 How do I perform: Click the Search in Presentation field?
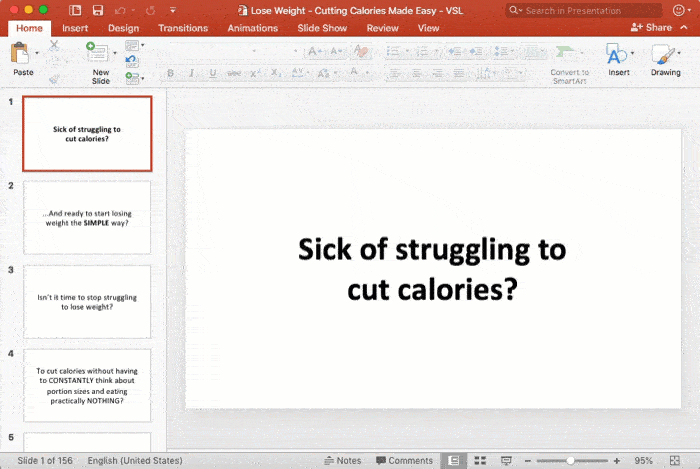coord(583,10)
